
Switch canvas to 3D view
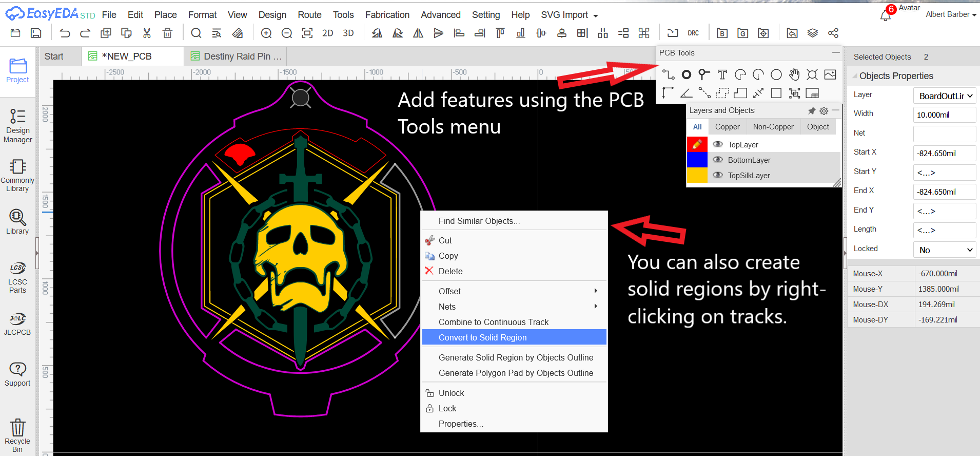click(348, 33)
